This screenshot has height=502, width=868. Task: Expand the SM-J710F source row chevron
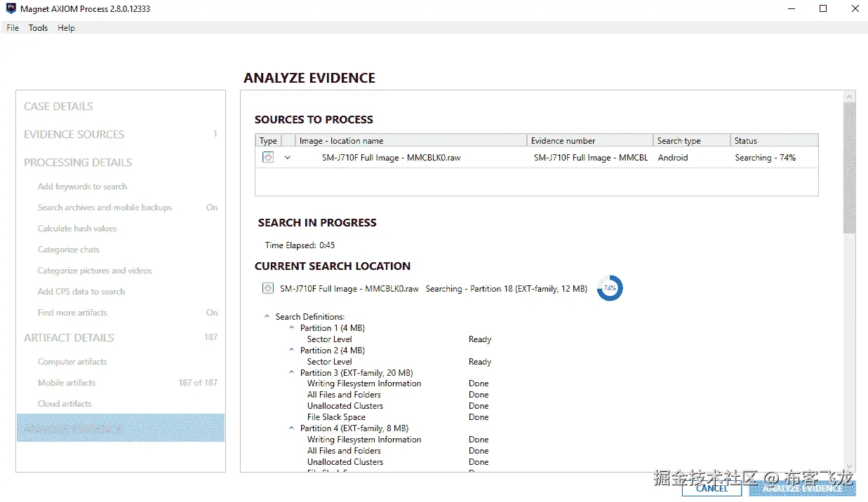[x=287, y=158]
